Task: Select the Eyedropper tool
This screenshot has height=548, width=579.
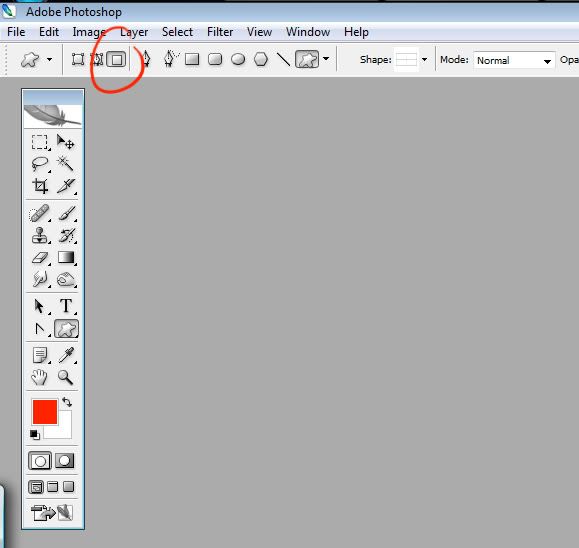Action: pos(66,355)
